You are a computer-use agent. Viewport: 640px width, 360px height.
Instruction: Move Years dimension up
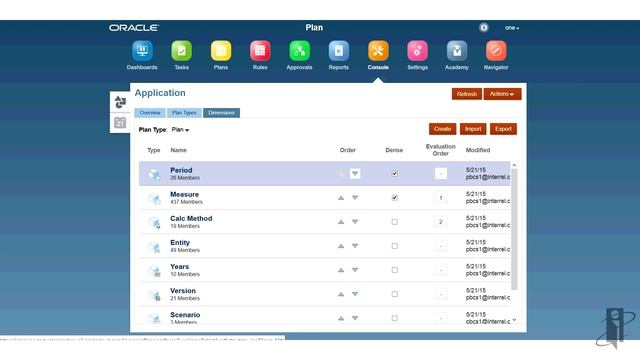[341, 270]
